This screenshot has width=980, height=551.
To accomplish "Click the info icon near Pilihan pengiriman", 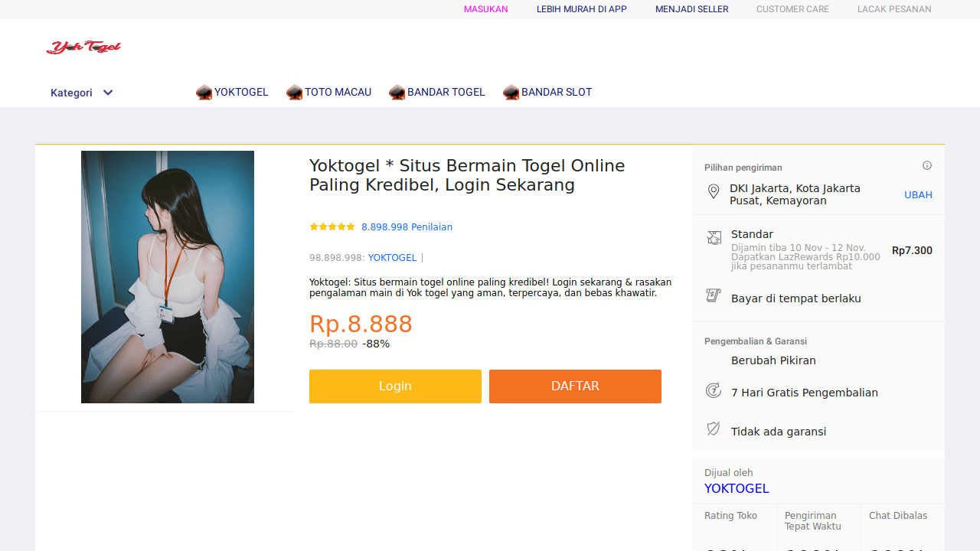I will click(927, 165).
